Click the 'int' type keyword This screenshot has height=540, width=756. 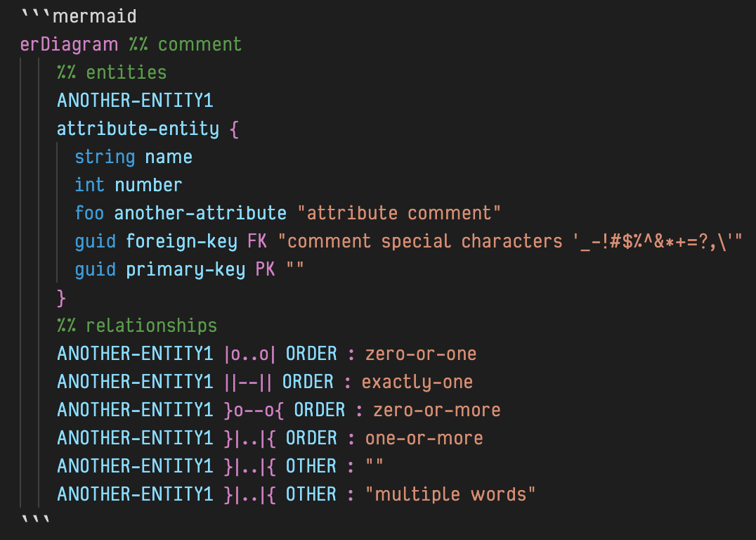(90, 185)
